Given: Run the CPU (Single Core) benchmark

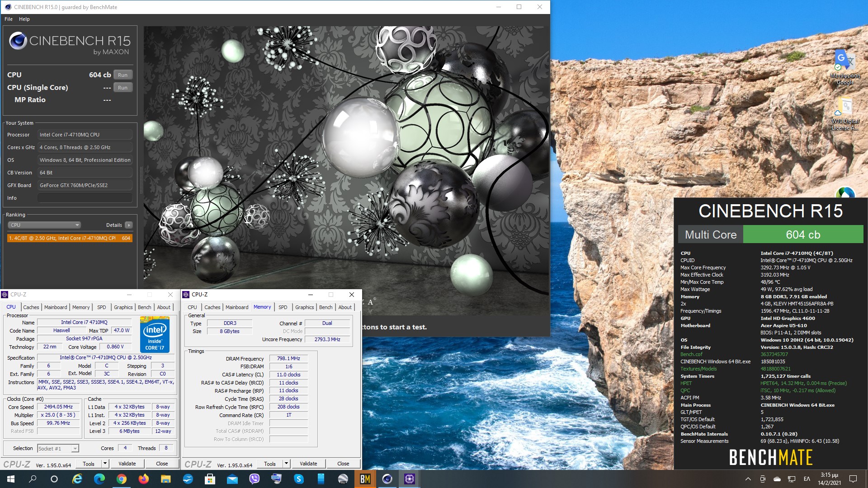Looking at the screenshot, I should [123, 88].
